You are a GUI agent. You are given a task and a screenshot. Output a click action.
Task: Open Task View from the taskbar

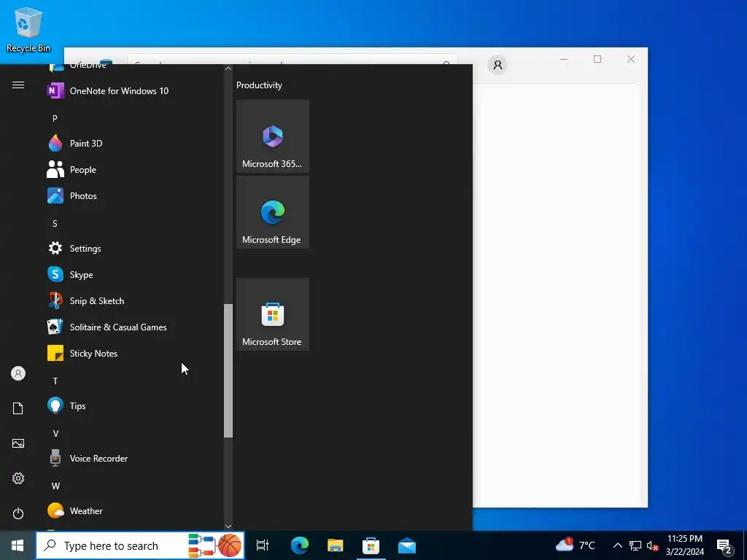point(263,545)
